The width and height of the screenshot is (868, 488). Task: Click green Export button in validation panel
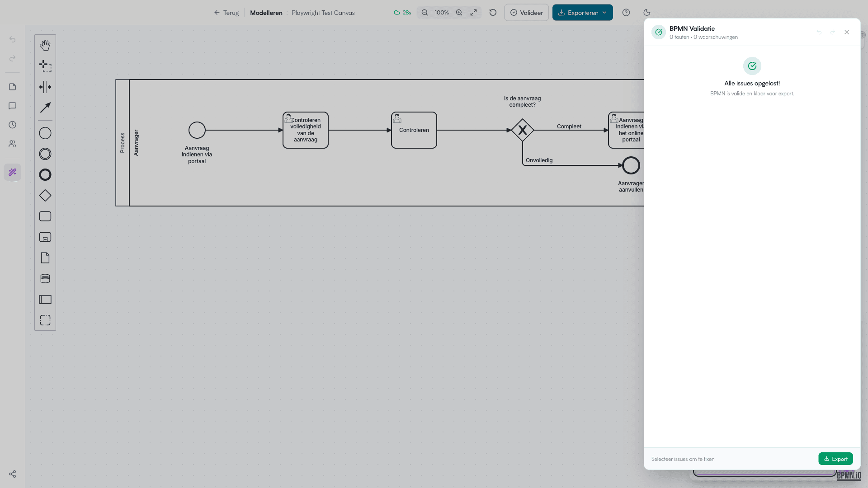pos(835,459)
